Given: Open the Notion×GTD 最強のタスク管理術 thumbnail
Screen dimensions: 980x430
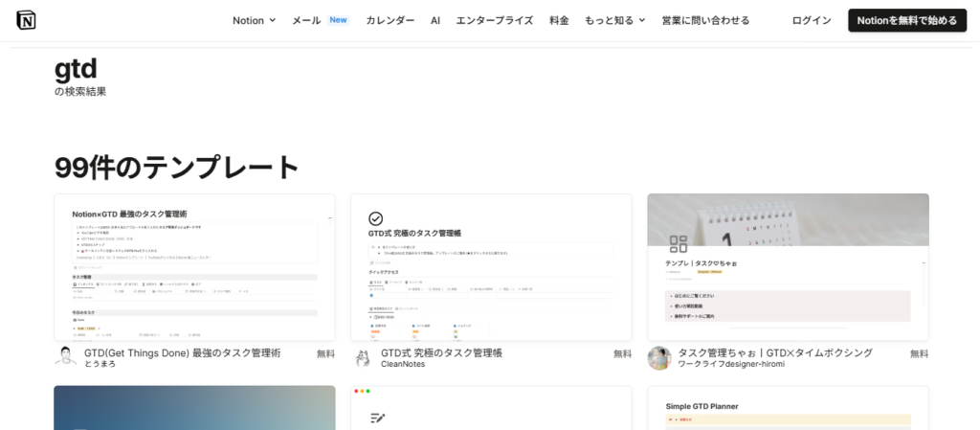Looking at the screenshot, I should click(x=194, y=267).
